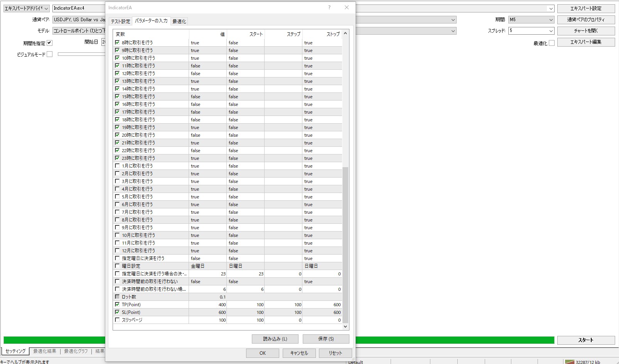The image size is (619, 364).
Task: Click the ステップ column header
Action: pyautogui.click(x=283, y=34)
